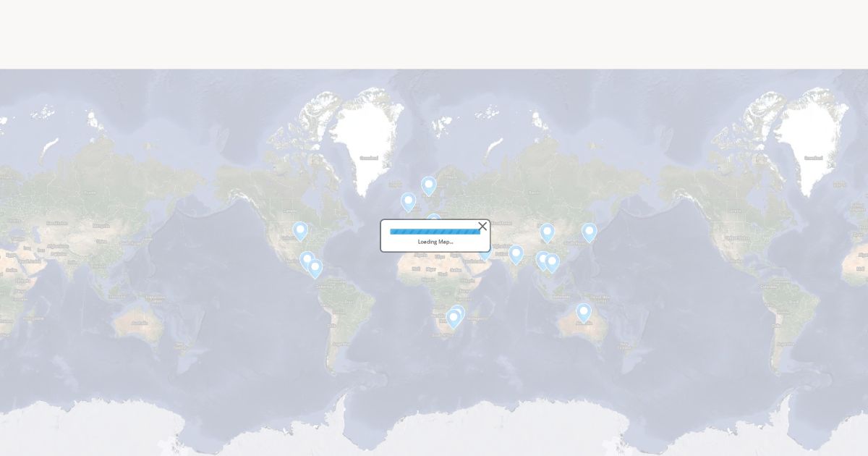Click the Loading Map... text
Image resolution: width=868 pixels, height=456 pixels.
[435, 242]
